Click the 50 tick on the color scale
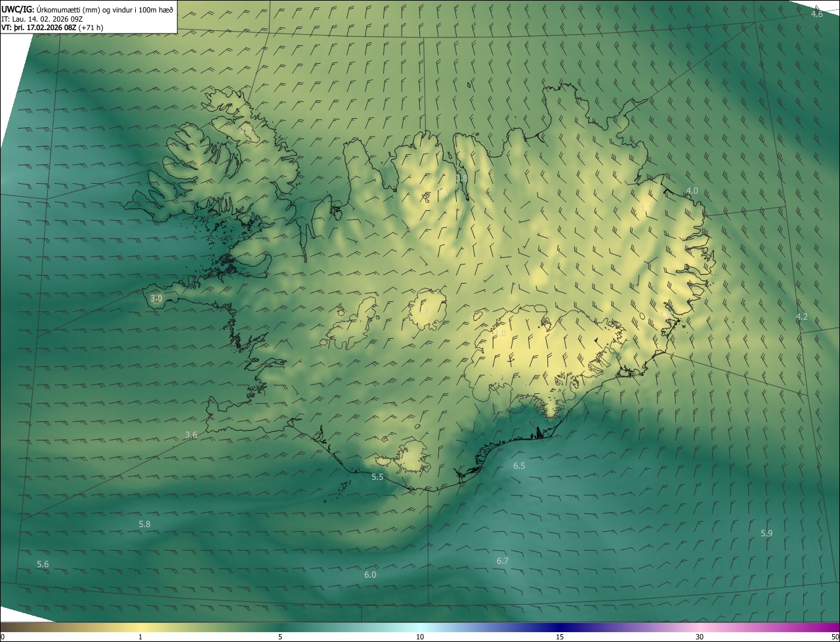Screen dimensions: 840x642 [x=835, y=637]
